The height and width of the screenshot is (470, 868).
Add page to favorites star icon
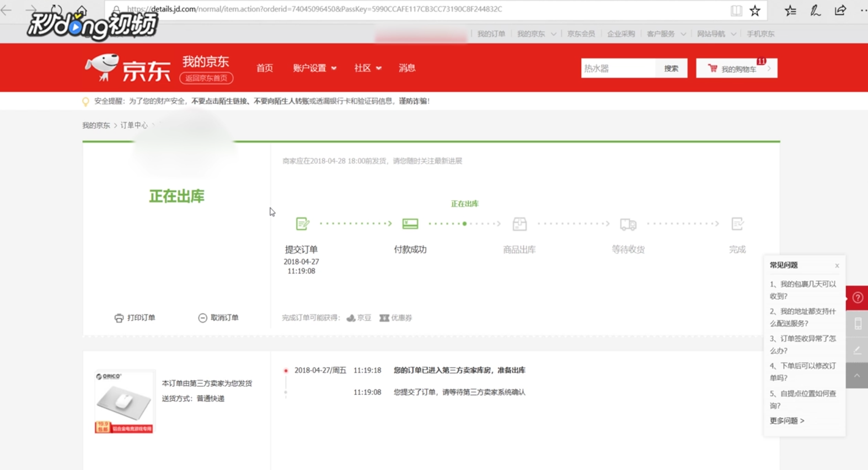(x=755, y=10)
